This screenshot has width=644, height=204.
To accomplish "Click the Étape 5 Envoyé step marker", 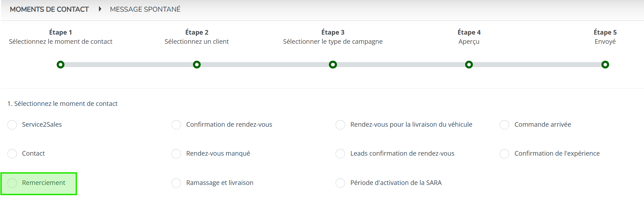I will pos(605,65).
